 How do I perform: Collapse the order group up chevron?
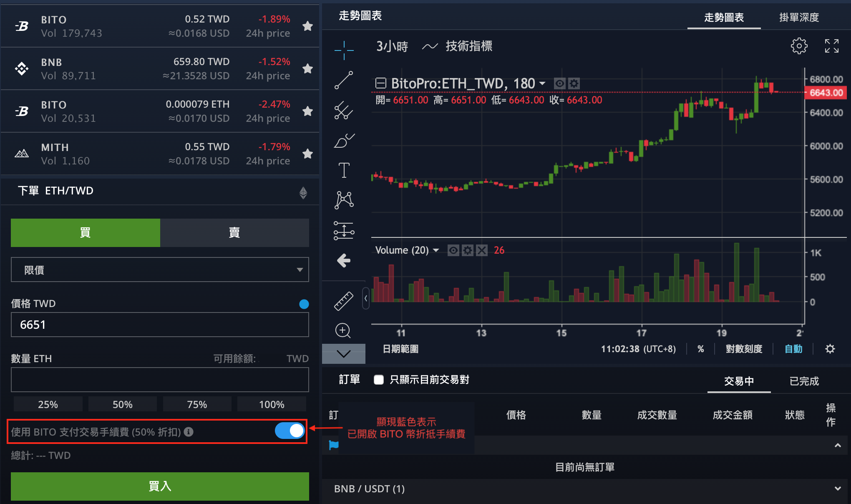click(837, 446)
